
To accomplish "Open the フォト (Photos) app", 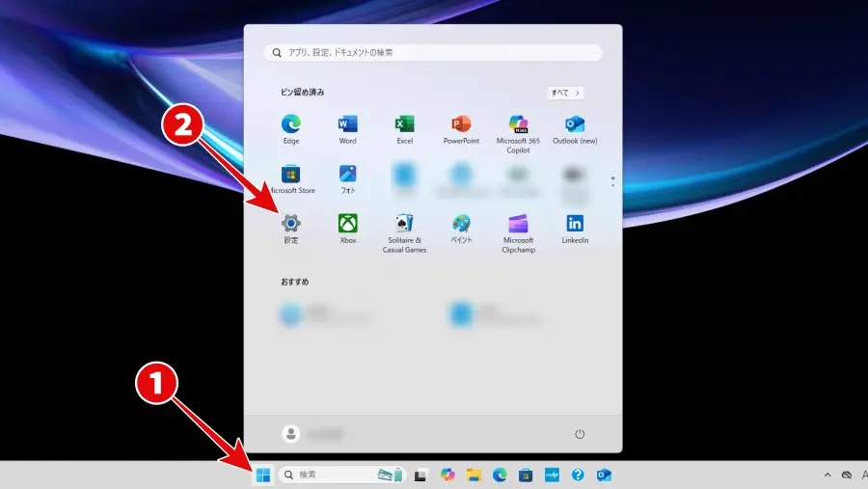I will 347,178.
